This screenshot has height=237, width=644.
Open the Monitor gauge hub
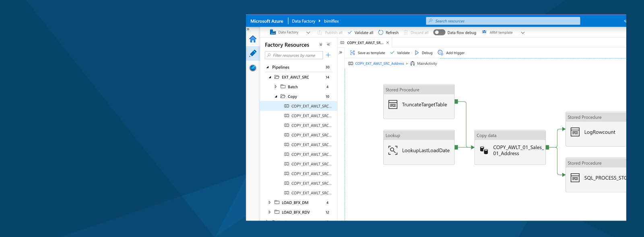pyautogui.click(x=253, y=68)
